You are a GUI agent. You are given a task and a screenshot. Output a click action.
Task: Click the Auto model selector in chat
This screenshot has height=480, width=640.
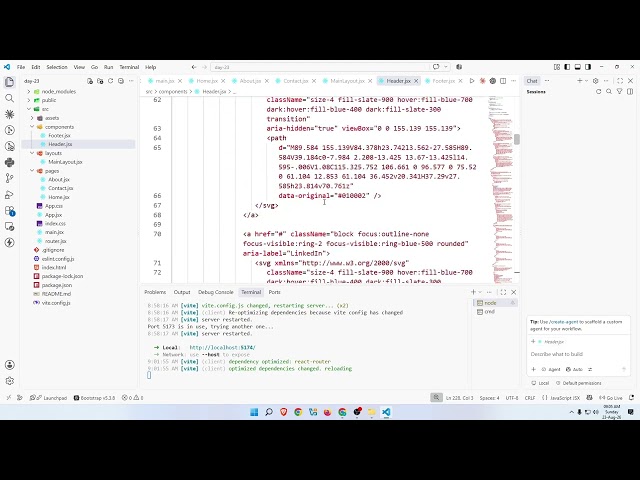pyautogui.click(x=574, y=369)
